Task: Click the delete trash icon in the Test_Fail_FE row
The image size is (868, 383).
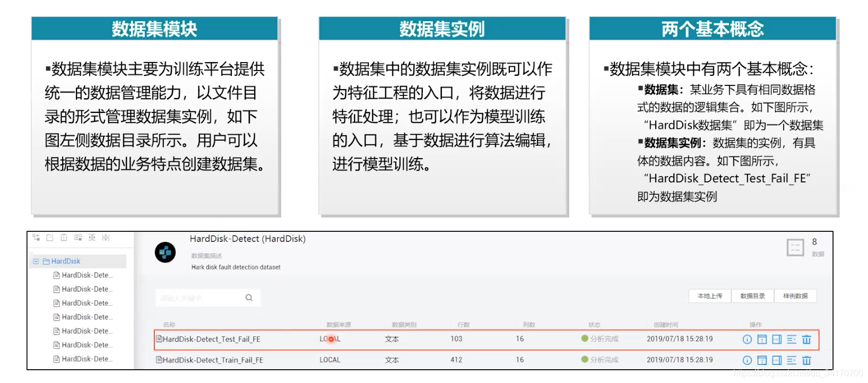Action: pyautogui.click(x=806, y=340)
